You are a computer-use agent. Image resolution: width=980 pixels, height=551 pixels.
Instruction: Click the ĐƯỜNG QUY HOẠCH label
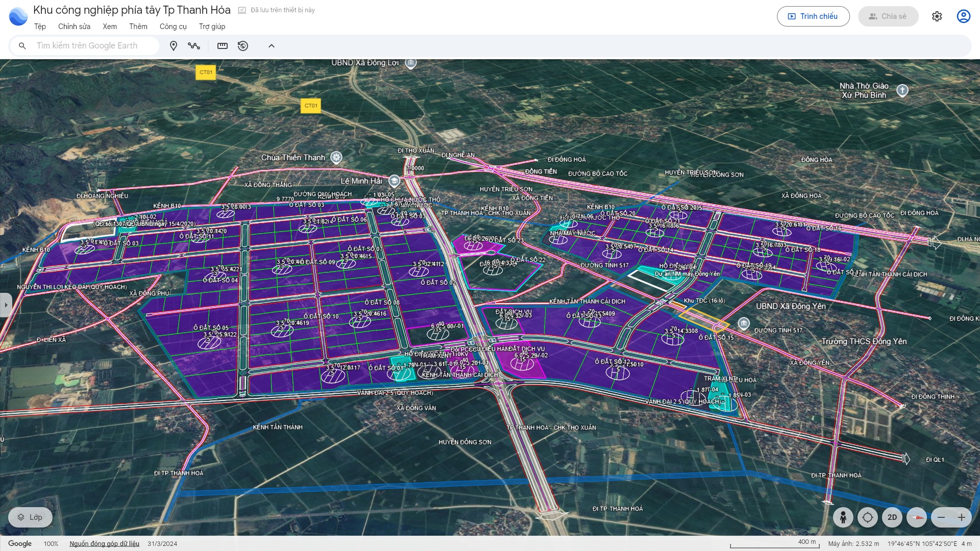coord(323,194)
